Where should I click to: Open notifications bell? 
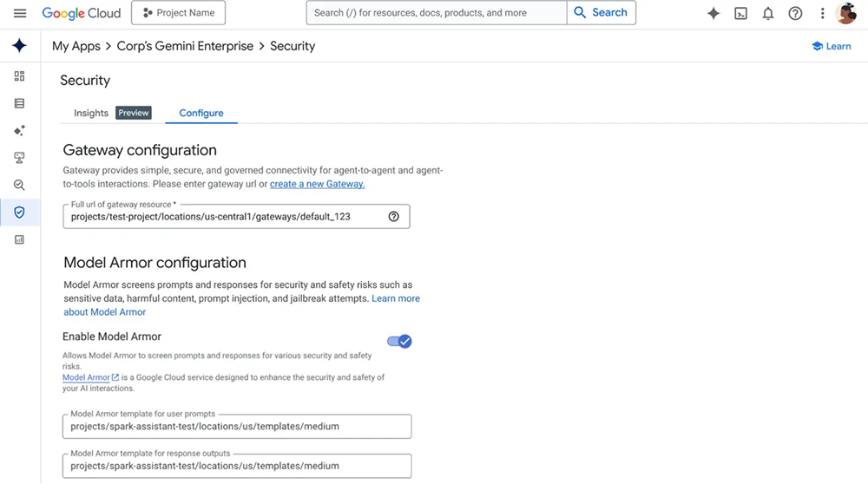pyautogui.click(x=768, y=13)
